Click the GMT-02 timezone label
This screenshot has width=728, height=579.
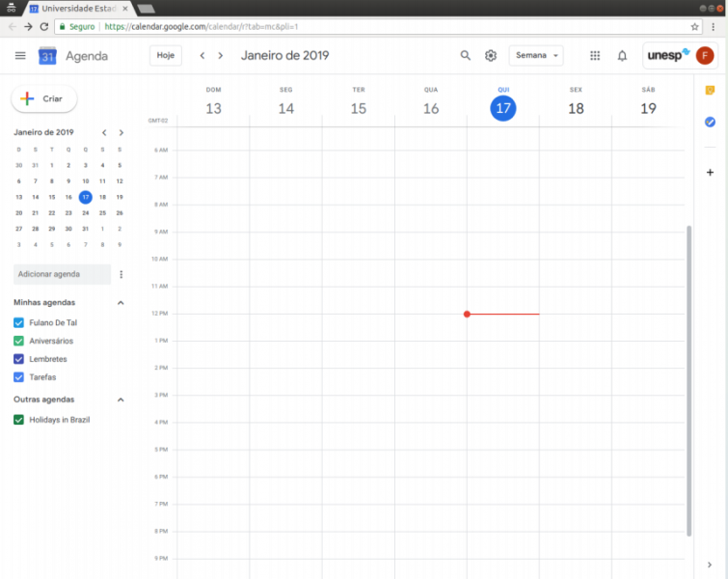[158, 121]
